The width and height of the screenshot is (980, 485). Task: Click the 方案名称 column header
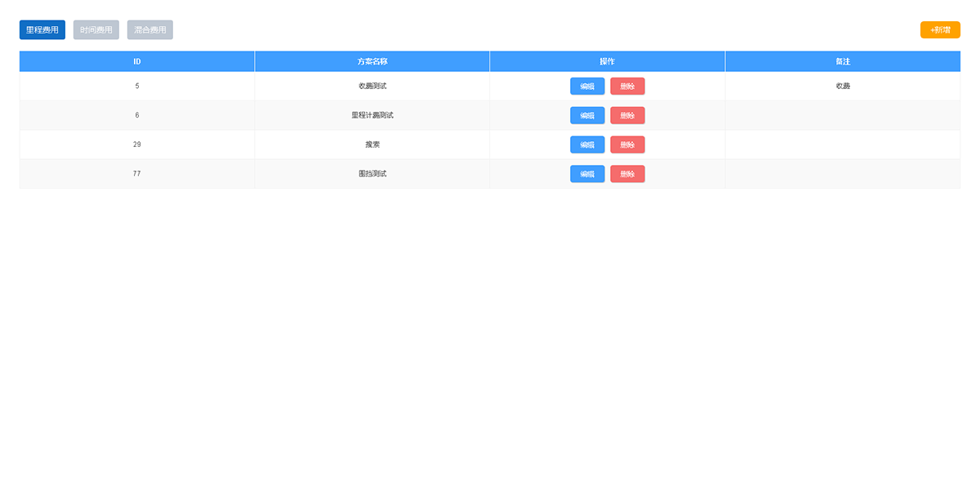click(372, 62)
